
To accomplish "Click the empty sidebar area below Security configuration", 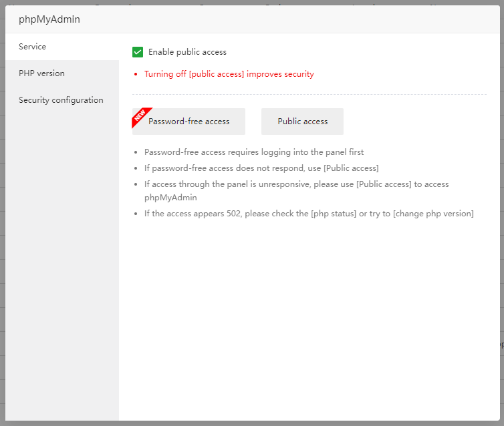I will 62,267.
